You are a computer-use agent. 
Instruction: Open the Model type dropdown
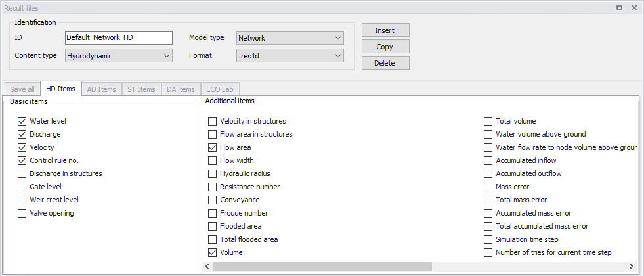coord(290,38)
